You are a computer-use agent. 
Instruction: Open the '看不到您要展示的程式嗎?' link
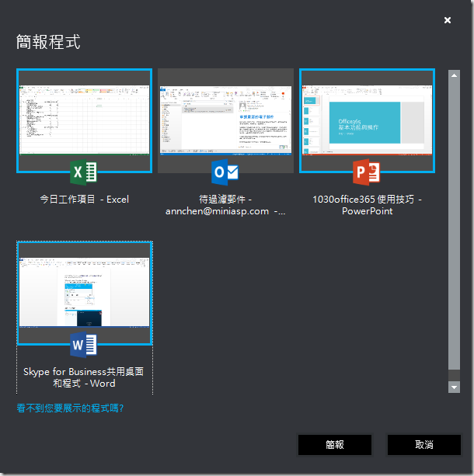click(70, 408)
